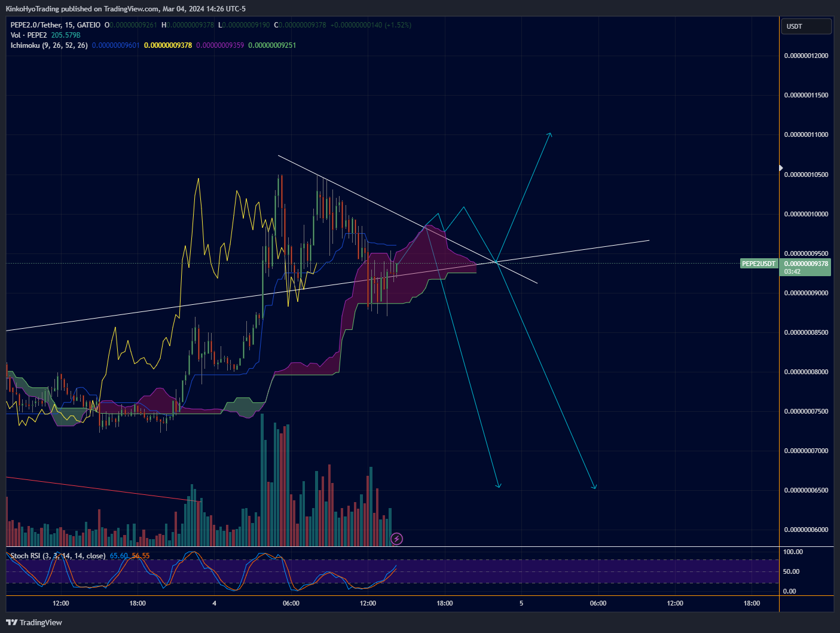Click the date label 5 on time axis
The height and width of the screenshot is (633, 840).
521,603
